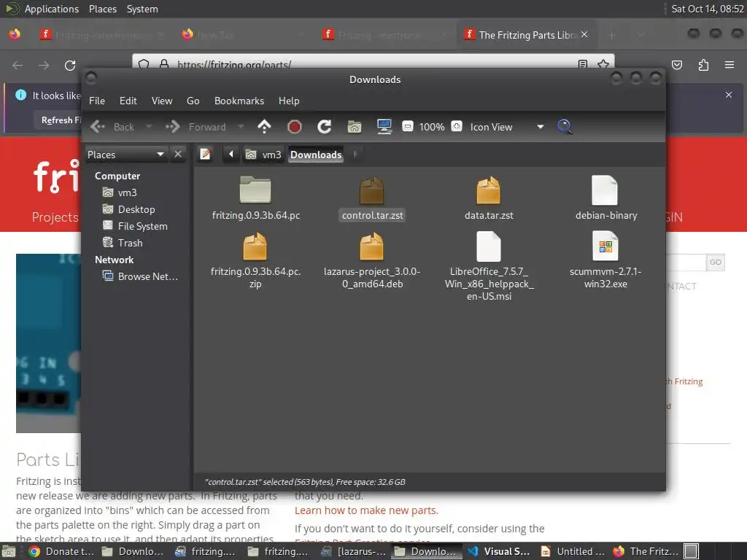747x560 pixels.
Task: Close The Fritzing Parts Library tab
Action: [x=584, y=34]
